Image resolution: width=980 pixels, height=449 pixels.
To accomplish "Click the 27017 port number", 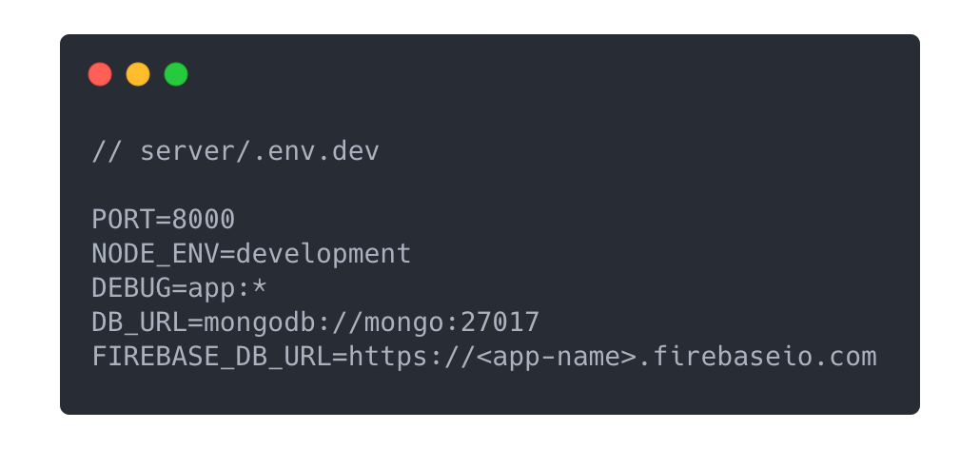I will 500,322.
